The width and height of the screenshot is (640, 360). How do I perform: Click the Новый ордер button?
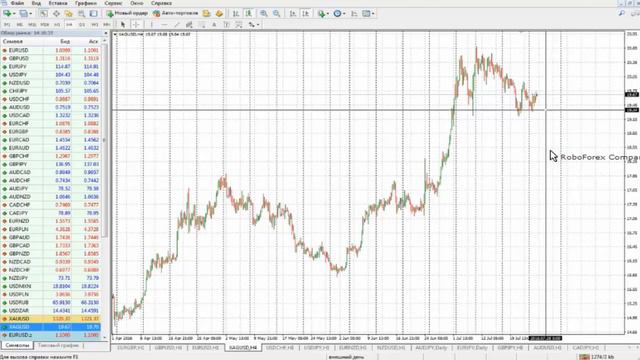point(127,13)
